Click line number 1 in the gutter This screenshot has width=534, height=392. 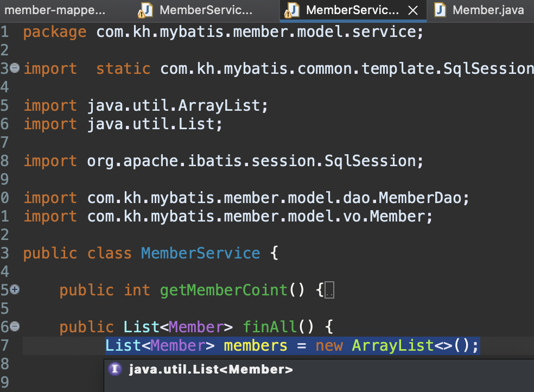[5, 32]
